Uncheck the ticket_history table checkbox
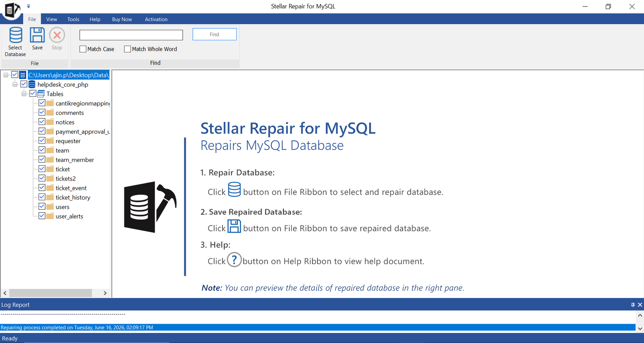 pyautogui.click(x=42, y=197)
